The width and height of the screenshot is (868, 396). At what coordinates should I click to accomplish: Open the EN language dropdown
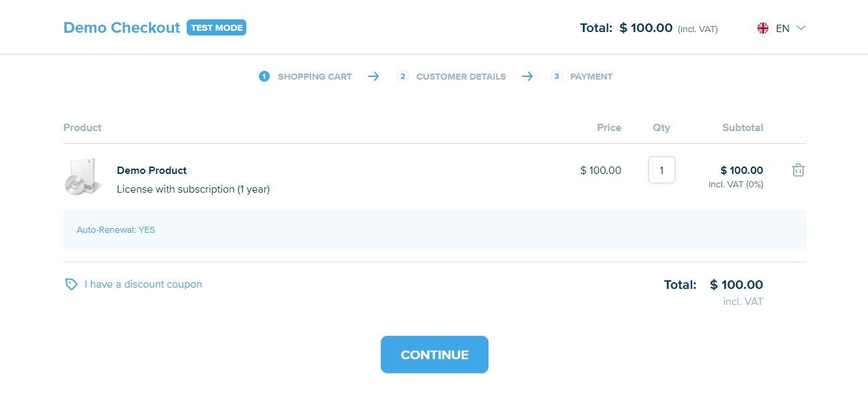coord(782,28)
